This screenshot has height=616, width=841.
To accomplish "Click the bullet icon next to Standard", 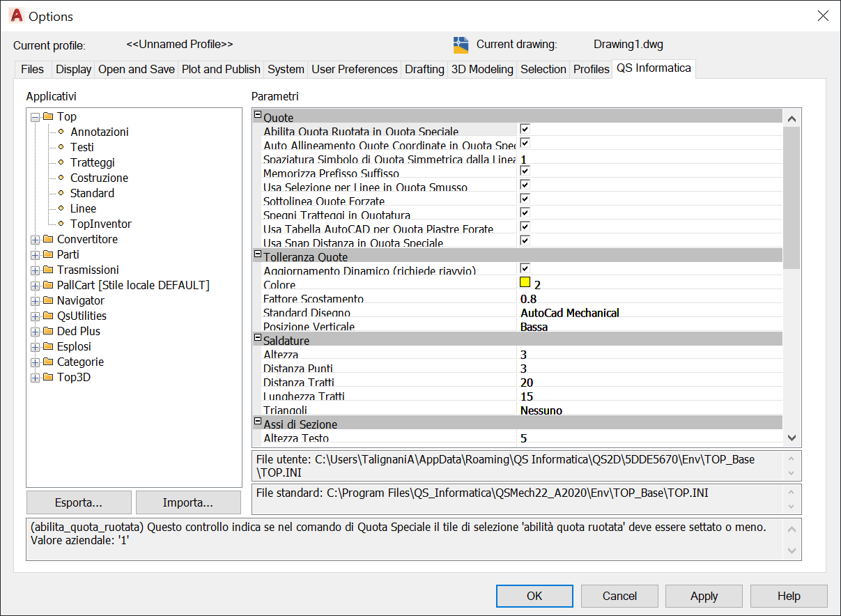I will click(x=61, y=193).
